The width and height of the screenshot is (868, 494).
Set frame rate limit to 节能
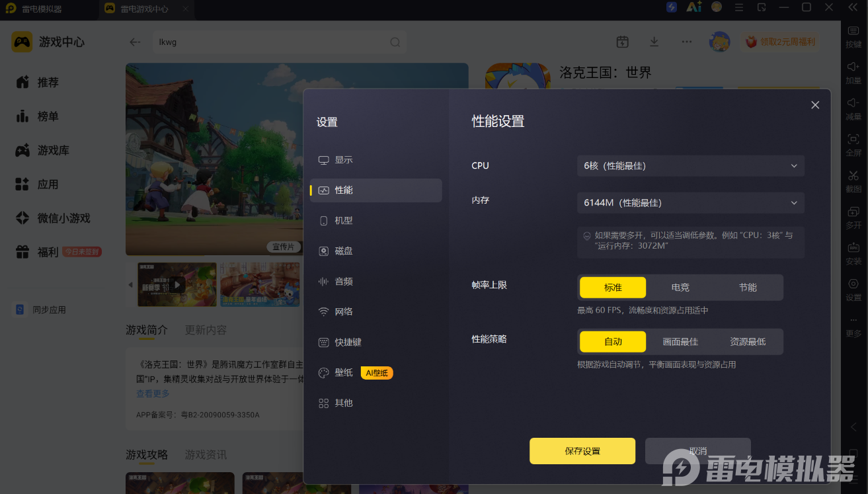pos(748,288)
